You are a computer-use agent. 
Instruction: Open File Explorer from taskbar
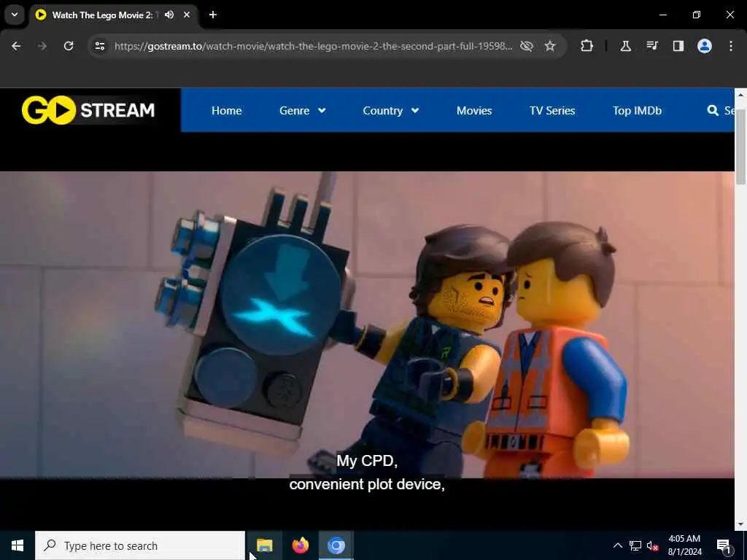tap(264, 545)
